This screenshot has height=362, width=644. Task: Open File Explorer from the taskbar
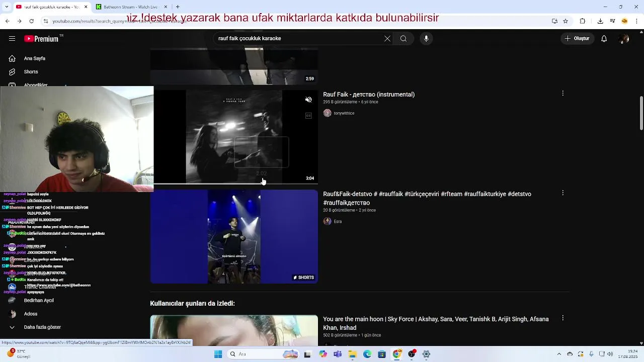(352, 354)
